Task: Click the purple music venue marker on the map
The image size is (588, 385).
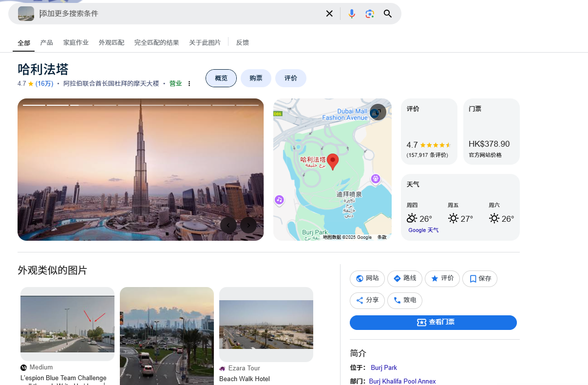Action: pyautogui.click(x=279, y=200)
